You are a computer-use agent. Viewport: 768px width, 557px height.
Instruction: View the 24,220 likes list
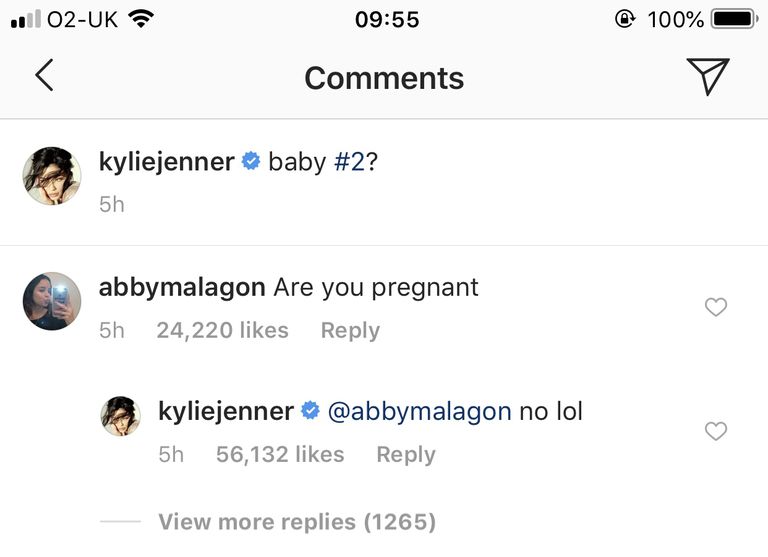(222, 330)
